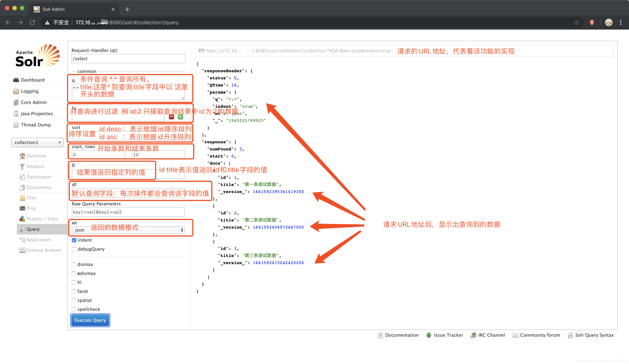
Task: Enable the edismax checkbox
Action: (x=74, y=273)
